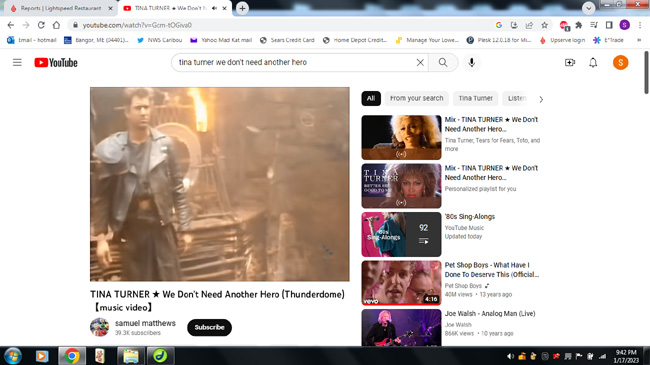
Task: Expand hidden bookmarks with double chevron
Action: 639,40
